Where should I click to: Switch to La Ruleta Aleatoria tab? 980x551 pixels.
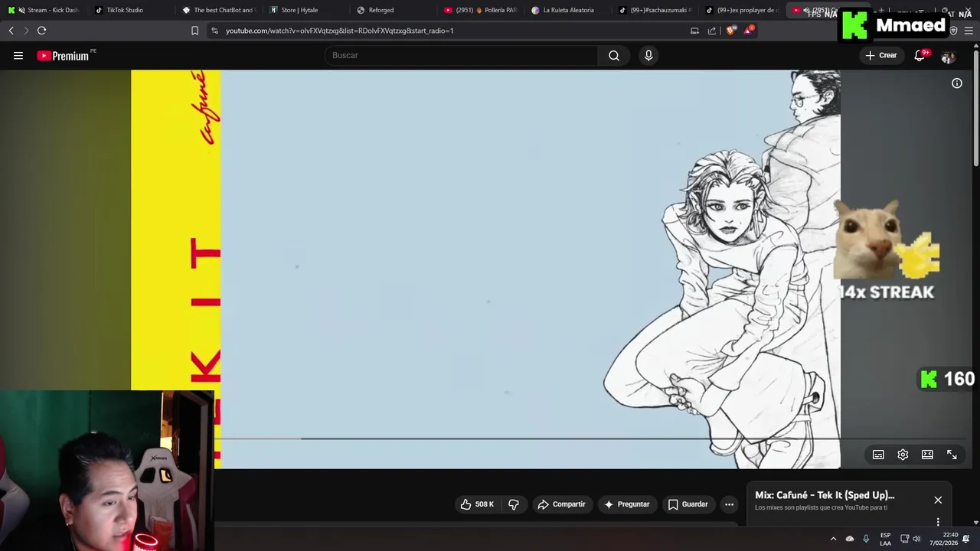pos(568,10)
